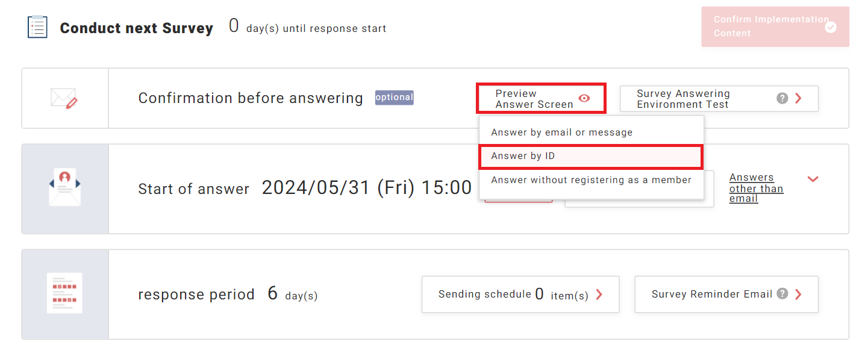Click help icon beside Survey Answering Environment Test
The width and height of the screenshot is (868, 353).
click(782, 98)
